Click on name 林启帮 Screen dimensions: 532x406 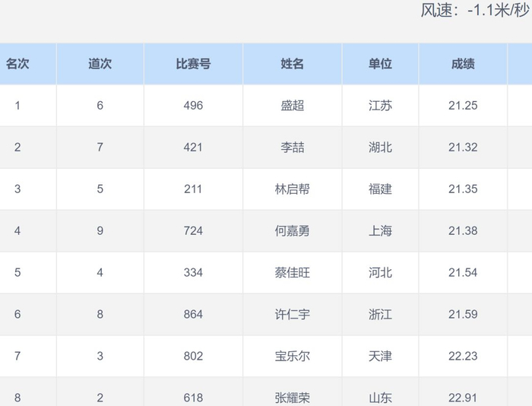pyautogui.click(x=293, y=189)
